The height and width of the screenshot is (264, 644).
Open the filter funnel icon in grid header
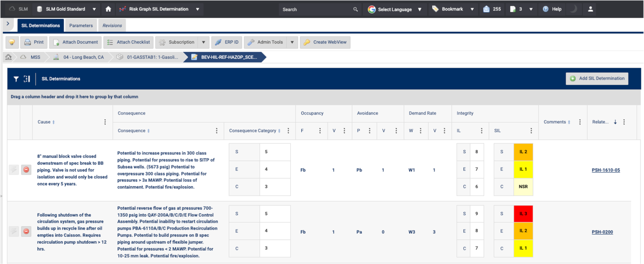pos(16,79)
